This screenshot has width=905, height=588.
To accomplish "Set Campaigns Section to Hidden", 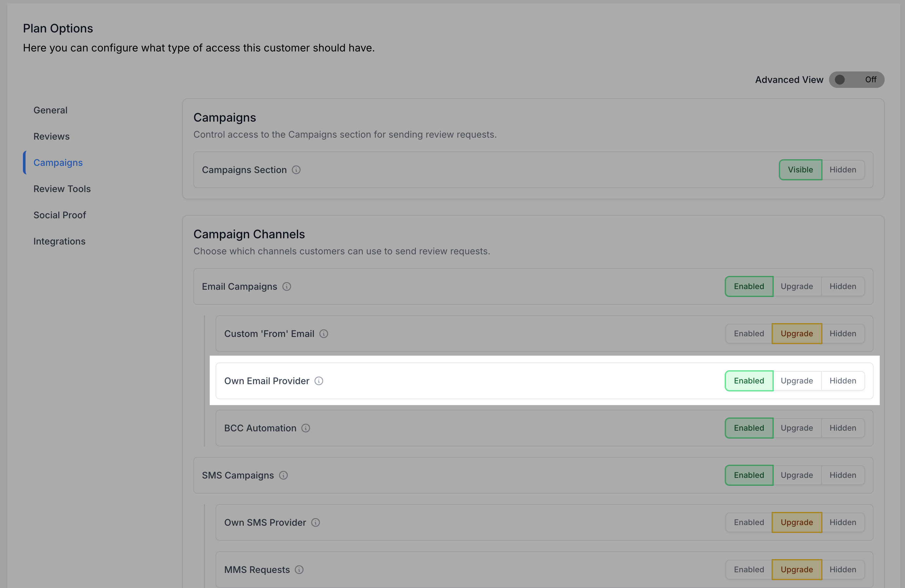I will pyautogui.click(x=842, y=170).
